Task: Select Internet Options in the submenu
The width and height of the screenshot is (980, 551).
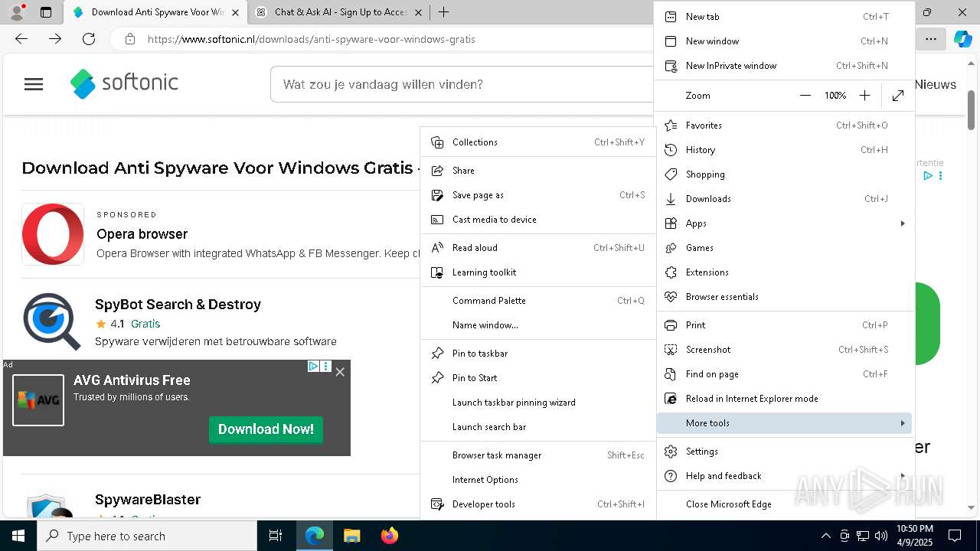Action: [x=538, y=480]
